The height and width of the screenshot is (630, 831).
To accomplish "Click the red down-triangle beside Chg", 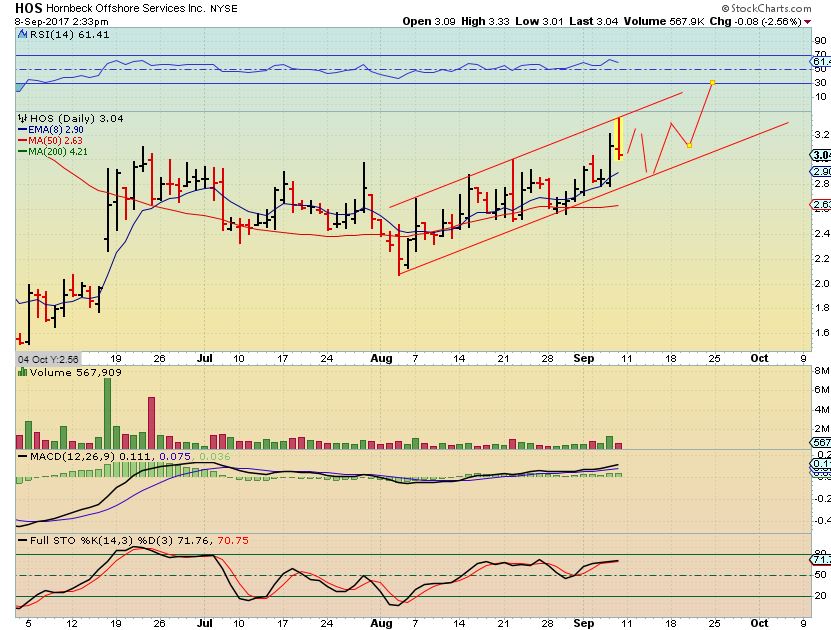I will (x=807, y=22).
